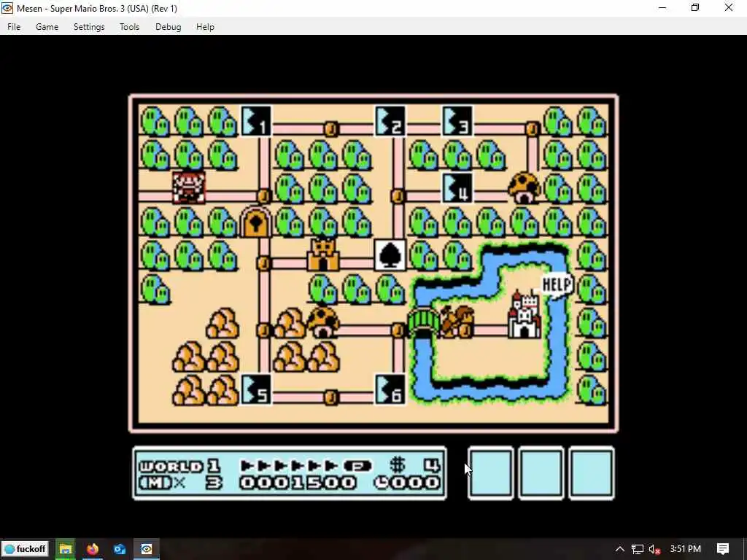Open File Explorer from the taskbar
Image resolution: width=747 pixels, height=560 pixels.
click(65, 549)
